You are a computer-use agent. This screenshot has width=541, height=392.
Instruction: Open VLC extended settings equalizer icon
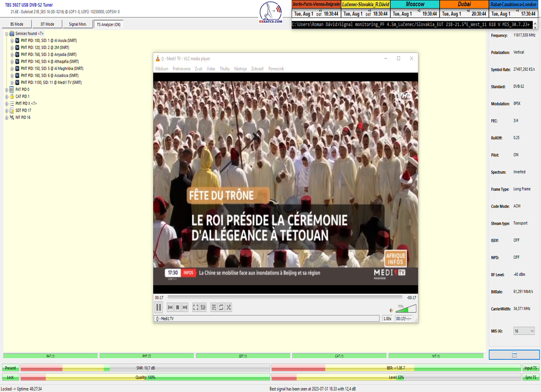coord(203,307)
